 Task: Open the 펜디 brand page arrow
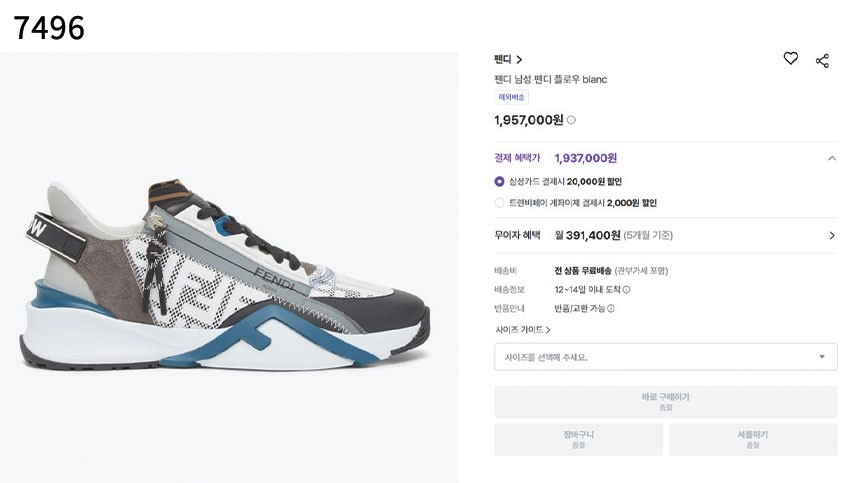[x=519, y=59]
